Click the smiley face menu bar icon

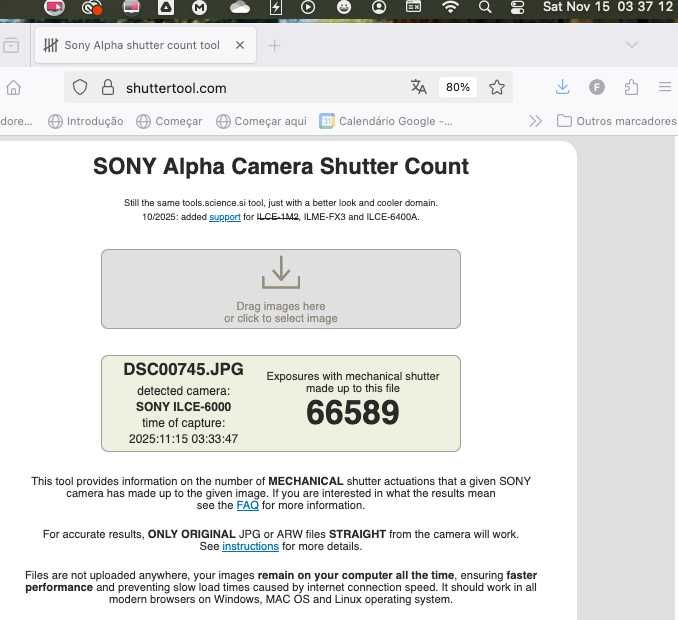click(344, 7)
